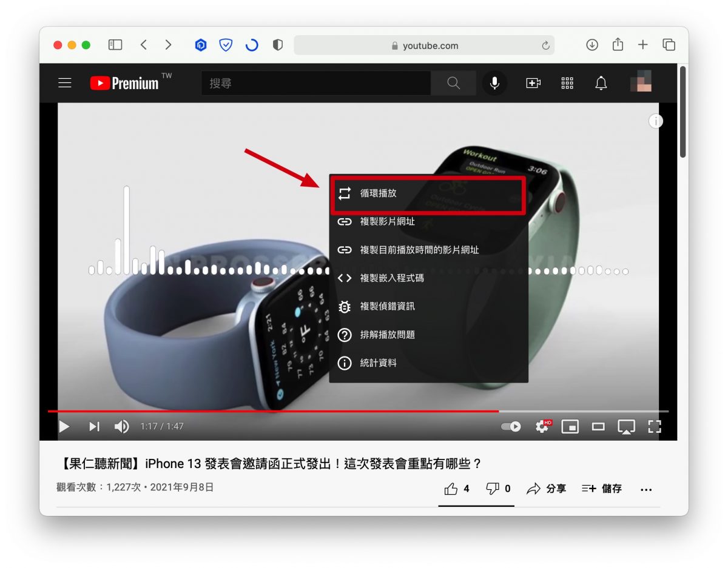Show Safari tab overview

click(x=669, y=45)
